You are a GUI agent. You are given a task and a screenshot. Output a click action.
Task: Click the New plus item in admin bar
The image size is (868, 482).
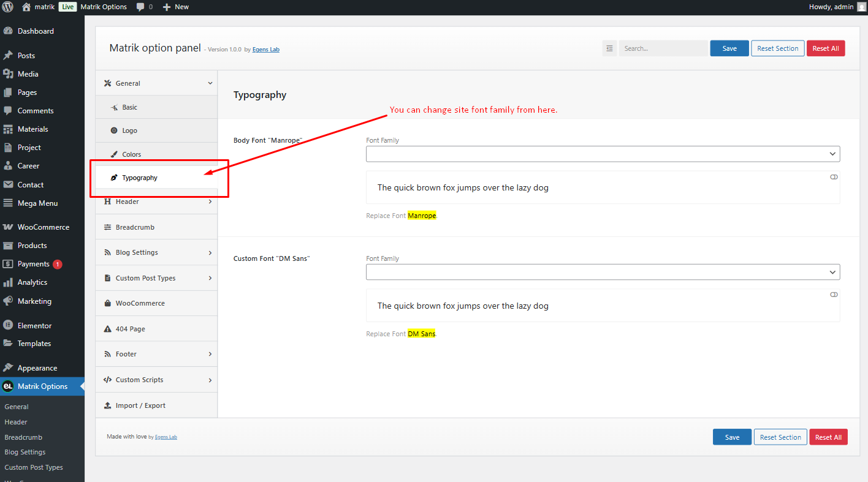tap(176, 7)
